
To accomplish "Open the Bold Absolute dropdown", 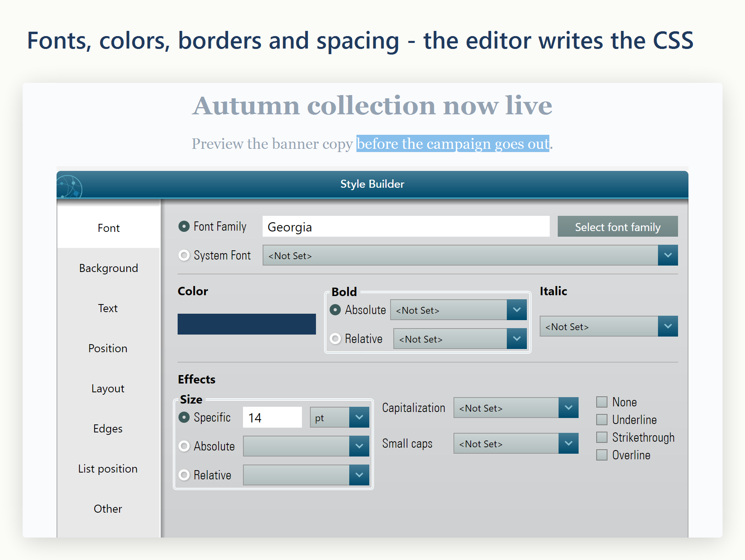I will 458,310.
